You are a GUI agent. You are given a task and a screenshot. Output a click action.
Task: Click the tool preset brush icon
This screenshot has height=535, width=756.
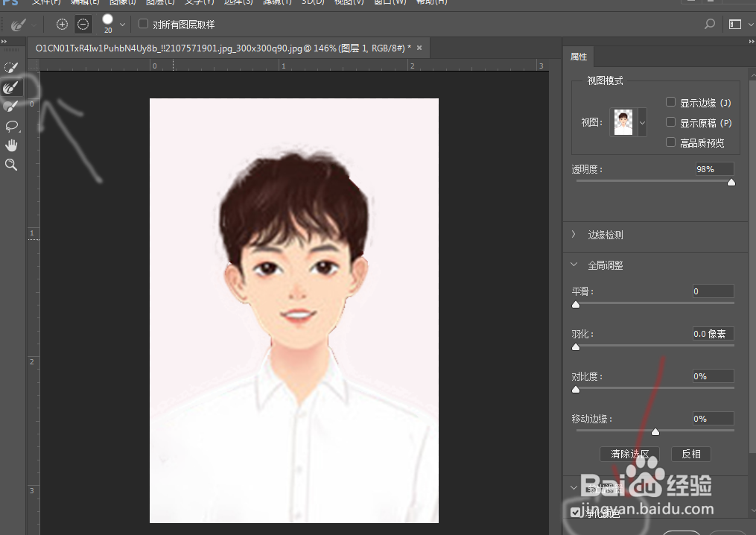click(18, 24)
